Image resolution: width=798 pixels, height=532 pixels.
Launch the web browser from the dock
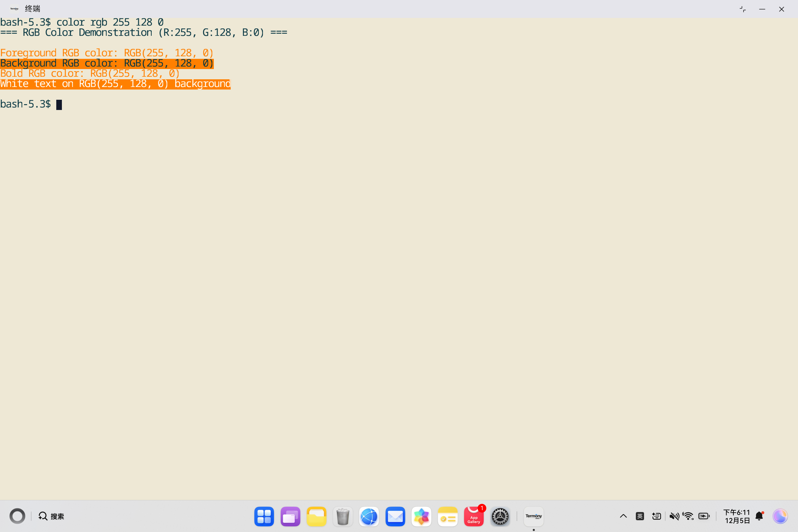click(x=369, y=516)
